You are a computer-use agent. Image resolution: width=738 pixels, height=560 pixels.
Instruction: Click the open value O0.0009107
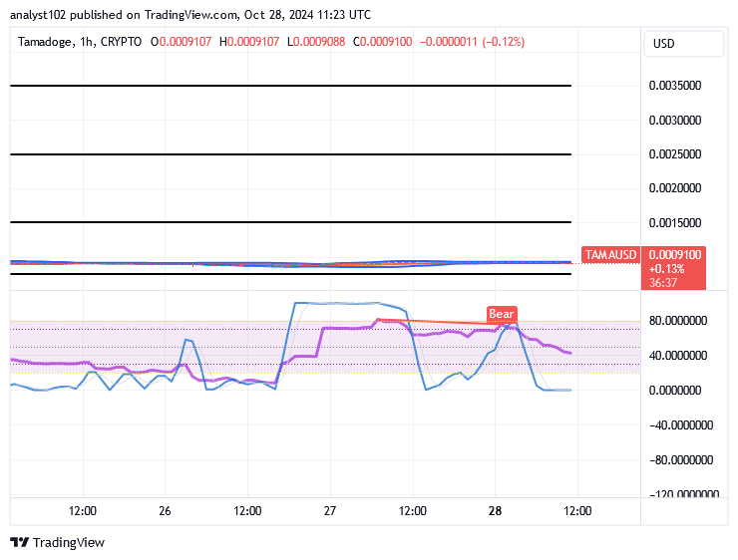[x=181, y=42]
